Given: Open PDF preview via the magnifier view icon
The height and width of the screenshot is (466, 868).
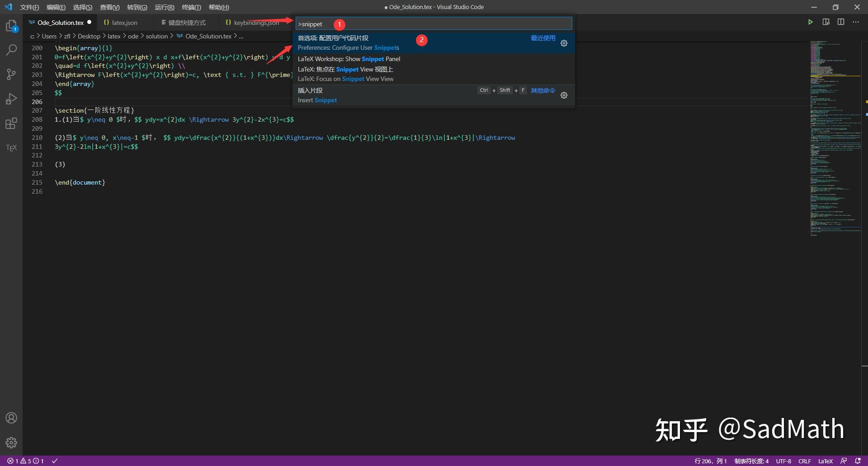Looking at the screenshot, I should point(826,22).
